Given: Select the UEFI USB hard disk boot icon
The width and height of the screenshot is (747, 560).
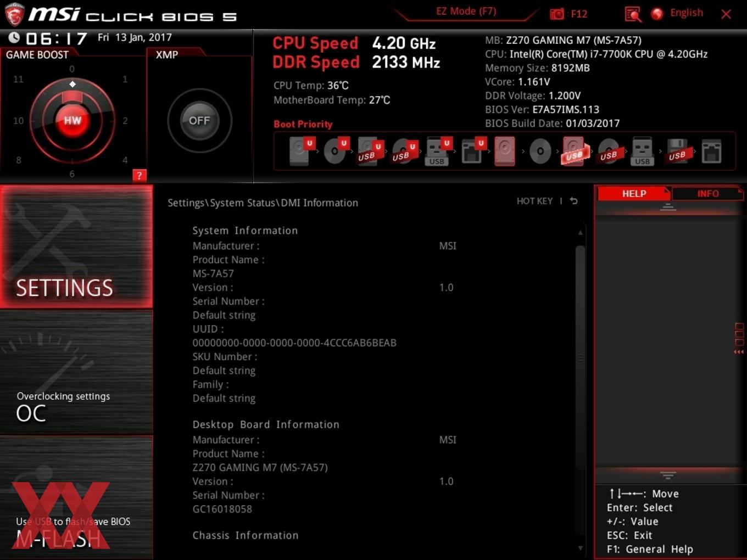Looking at the screenshot, I should [369, 151].
